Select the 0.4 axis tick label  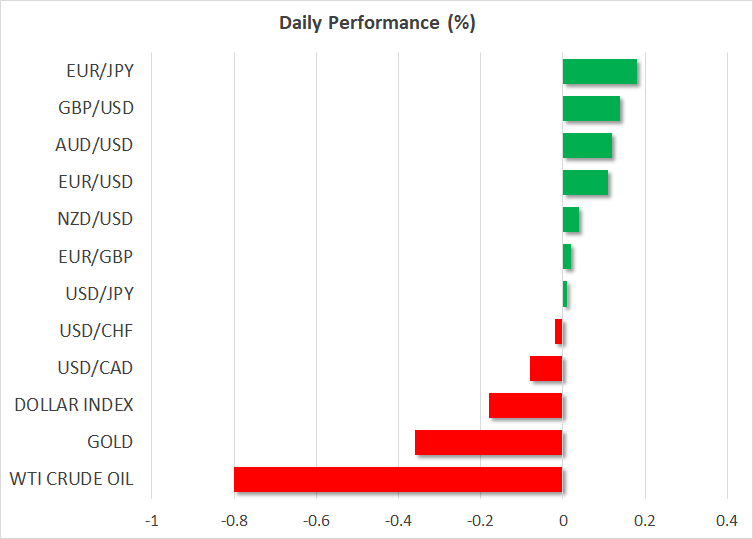[x=727, y=520]
